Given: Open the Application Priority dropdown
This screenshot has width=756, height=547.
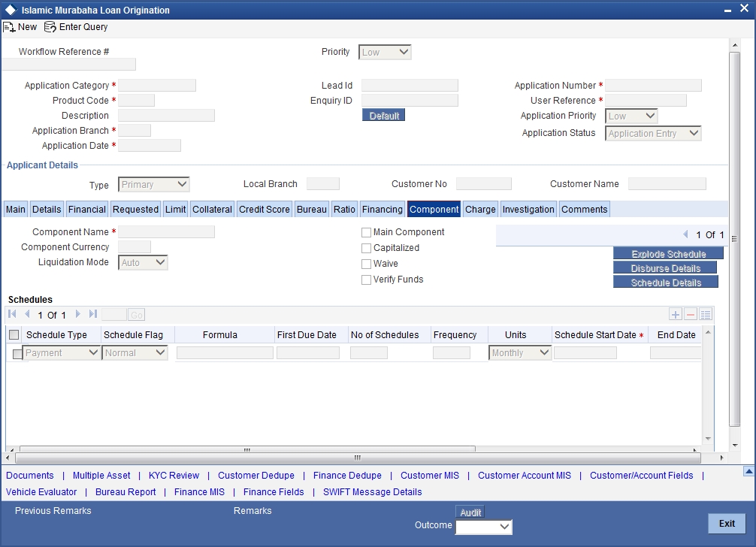Looking at the screenshot, I should pos(631,116).
